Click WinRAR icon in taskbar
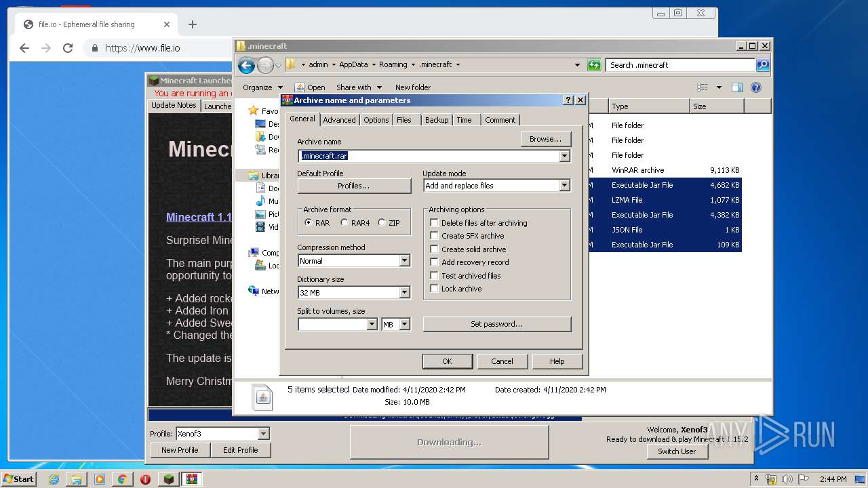Viewport: 868px width, 488px height. pyautogui.click(x=191, y=479)
